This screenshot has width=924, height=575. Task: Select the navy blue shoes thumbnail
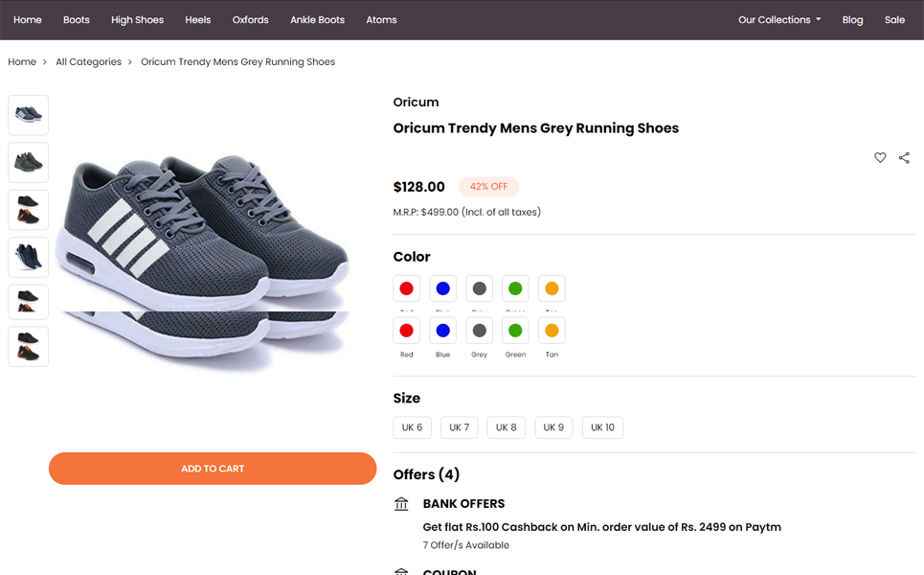pyautogui.click(x=29, y=257)
